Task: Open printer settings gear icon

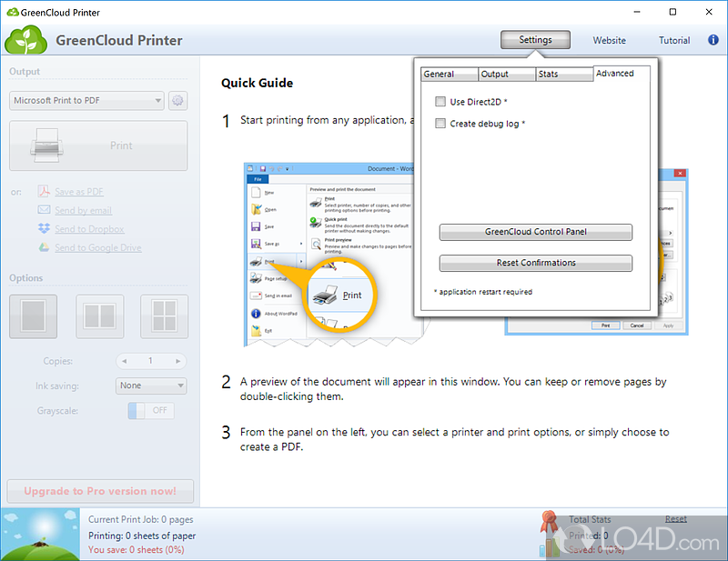Action: pos(177,100)
